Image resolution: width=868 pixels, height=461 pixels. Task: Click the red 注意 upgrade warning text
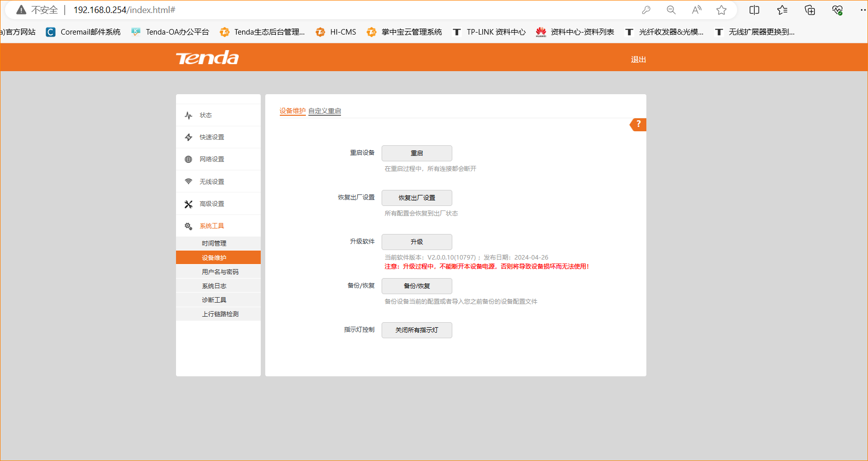(x=486, y=267)
